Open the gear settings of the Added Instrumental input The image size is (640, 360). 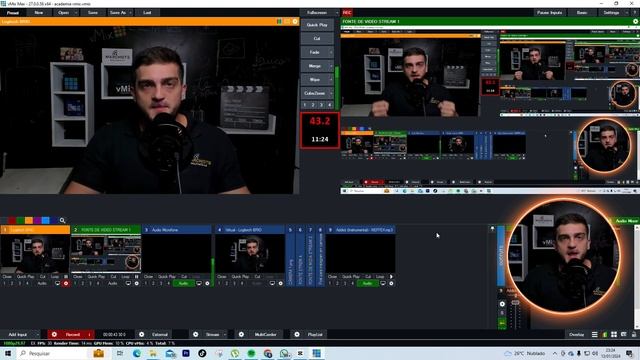(391, 283)
